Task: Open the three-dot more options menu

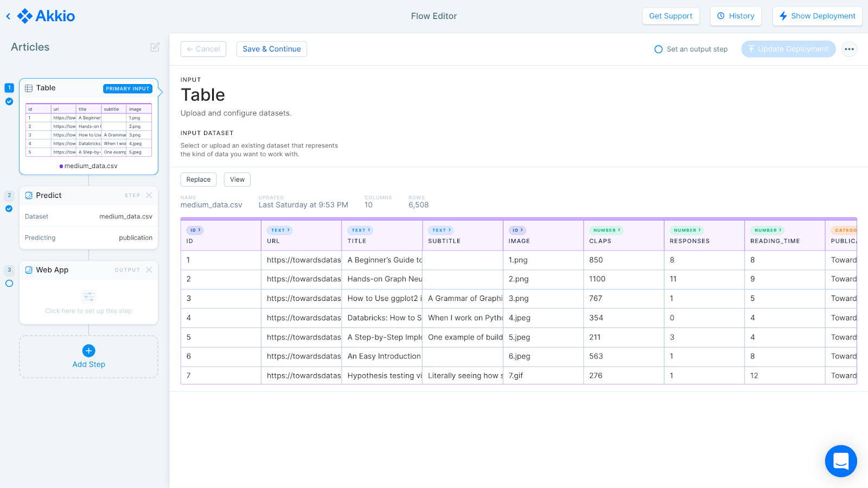Action: [x=849, y=49]
